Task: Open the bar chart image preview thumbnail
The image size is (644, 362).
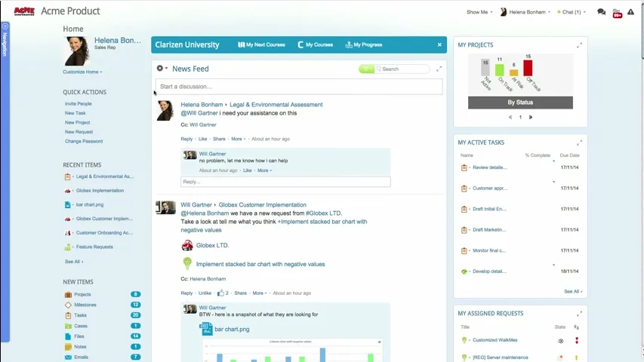Action: 292,350
